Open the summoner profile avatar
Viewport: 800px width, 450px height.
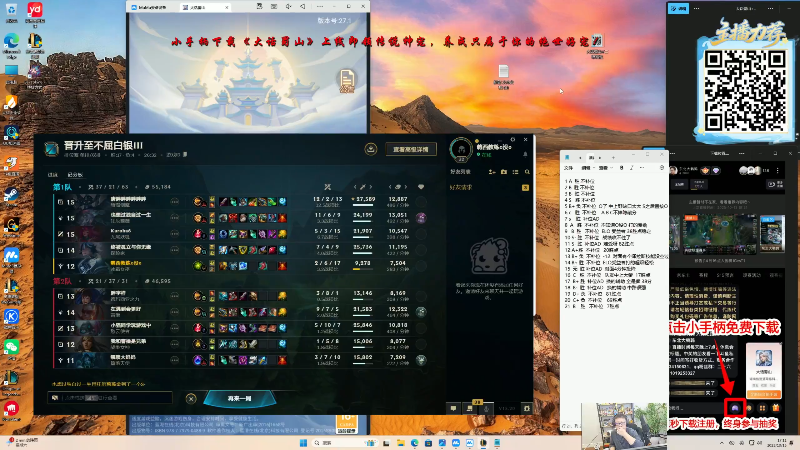(x=461, y=149)
